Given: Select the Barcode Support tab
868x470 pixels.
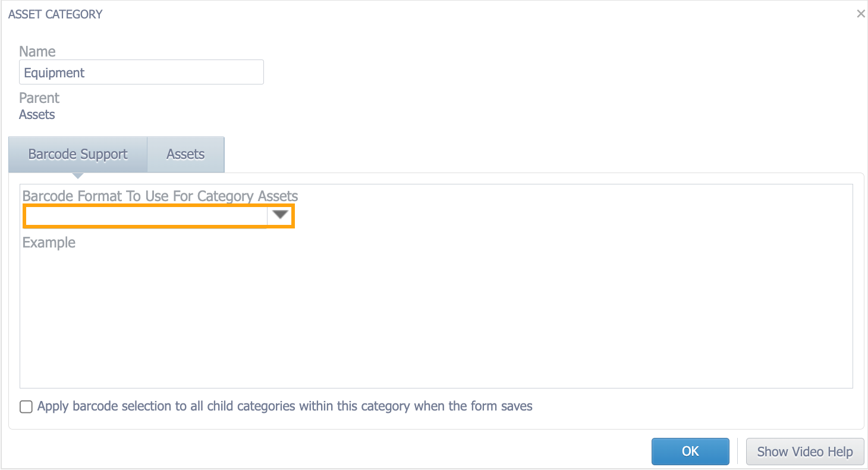Looking at the screenshot, I should [77, 154].
